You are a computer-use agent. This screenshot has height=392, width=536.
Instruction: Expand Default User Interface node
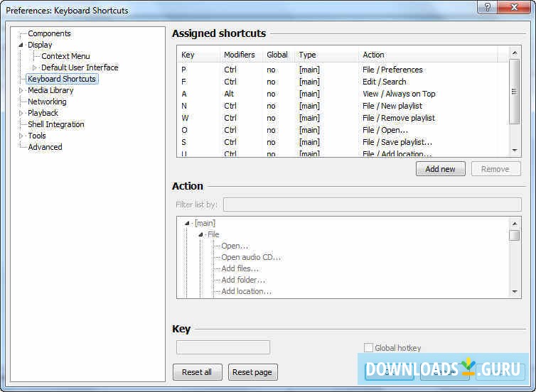35,67
